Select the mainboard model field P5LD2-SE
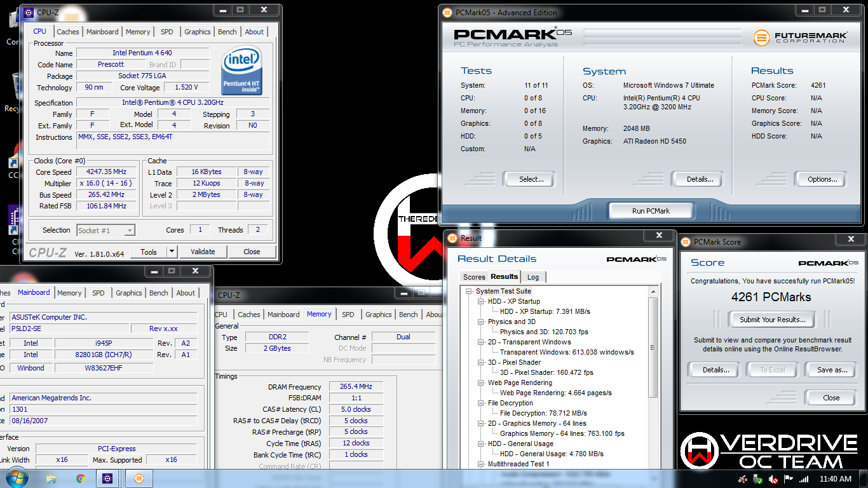Image resolution: width=868 pixels, height=488 pixels. tap(69, 329)
